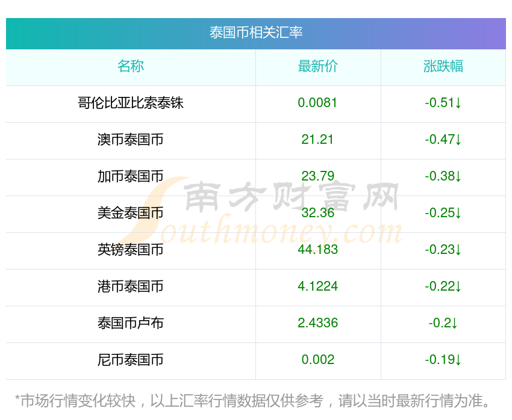
Task: Click the table title 泰国币相关汇率
Action: (x=256, y=32)
